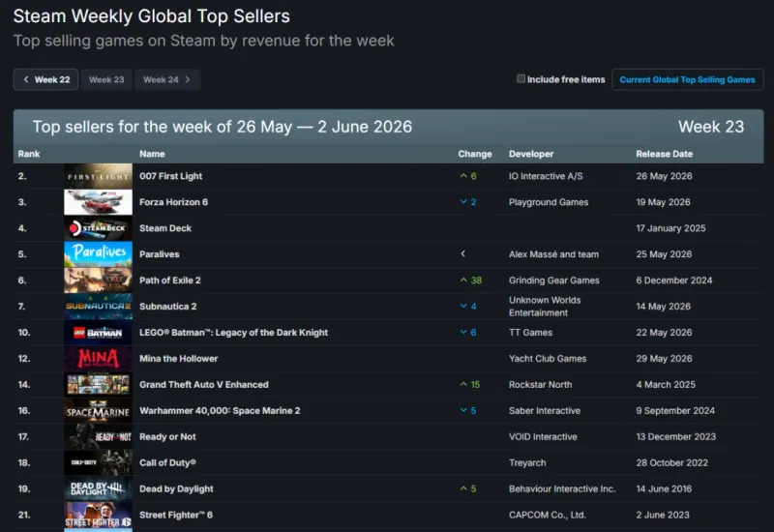Open the Path of Exile 2 link

pyautogui.click(x=170, y=281)
